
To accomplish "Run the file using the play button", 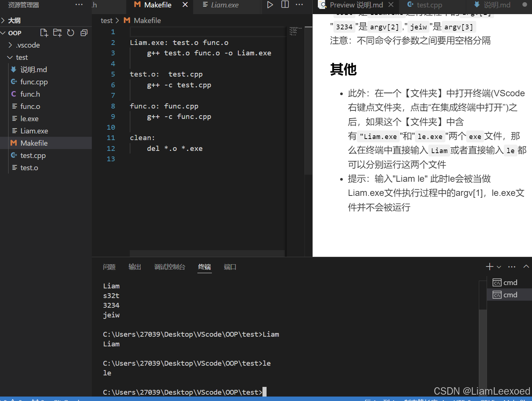I will coord(270,4).
